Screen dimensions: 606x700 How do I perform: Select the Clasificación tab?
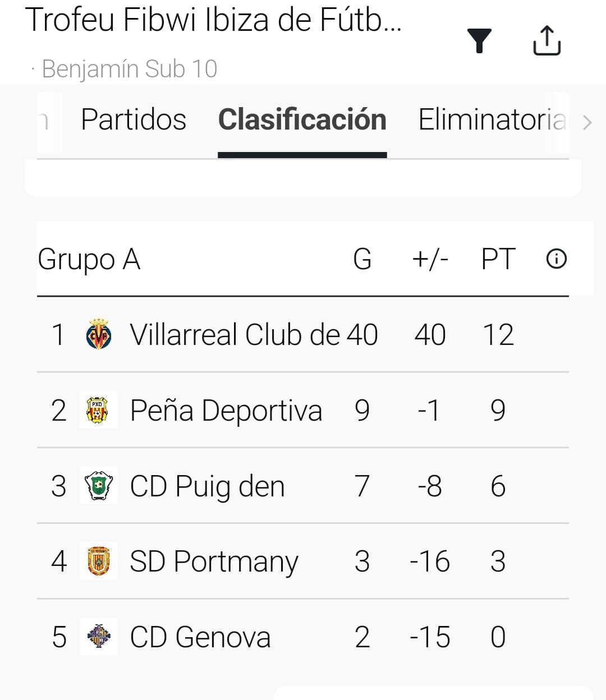[x=302, y=120]
